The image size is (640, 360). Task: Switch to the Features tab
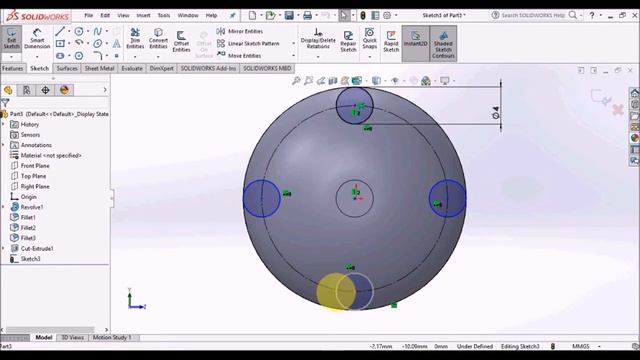click(13, 68)
